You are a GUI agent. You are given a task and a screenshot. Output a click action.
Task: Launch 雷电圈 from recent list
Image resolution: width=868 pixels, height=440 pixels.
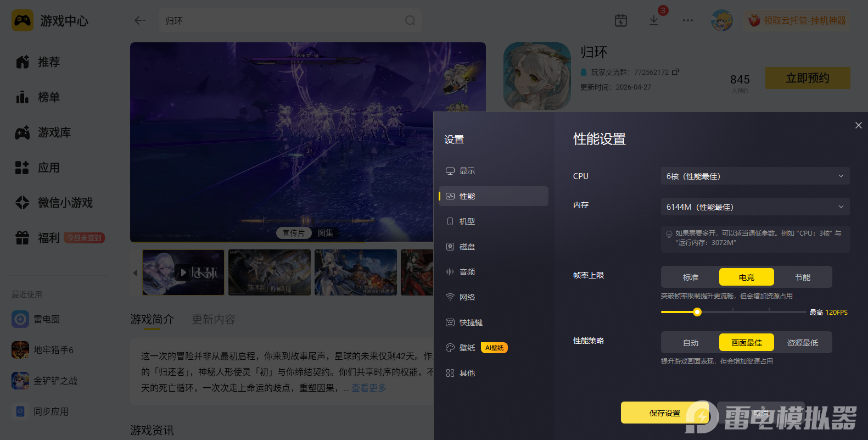pyautogui.click(x=36, y=319)
